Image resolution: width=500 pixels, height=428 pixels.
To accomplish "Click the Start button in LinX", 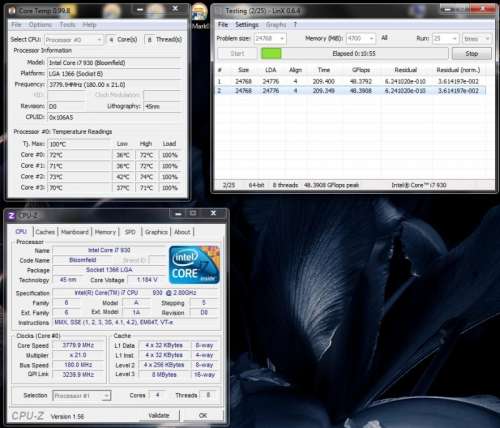I will click(x=237, y=53).
